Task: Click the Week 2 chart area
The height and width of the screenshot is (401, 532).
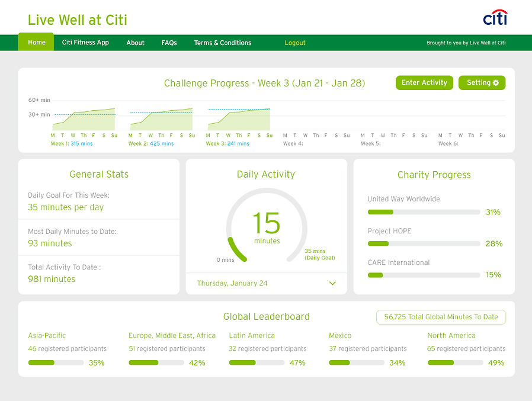Action: 161,119
